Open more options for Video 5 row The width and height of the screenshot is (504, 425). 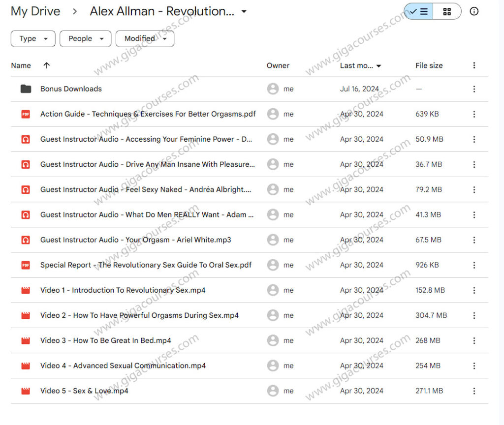click(474, 391)
